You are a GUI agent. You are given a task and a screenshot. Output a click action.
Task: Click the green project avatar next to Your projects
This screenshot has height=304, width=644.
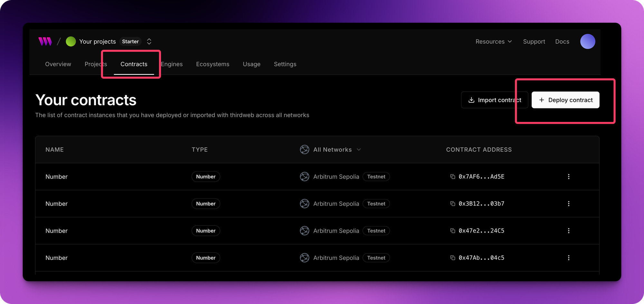point(71,41)
